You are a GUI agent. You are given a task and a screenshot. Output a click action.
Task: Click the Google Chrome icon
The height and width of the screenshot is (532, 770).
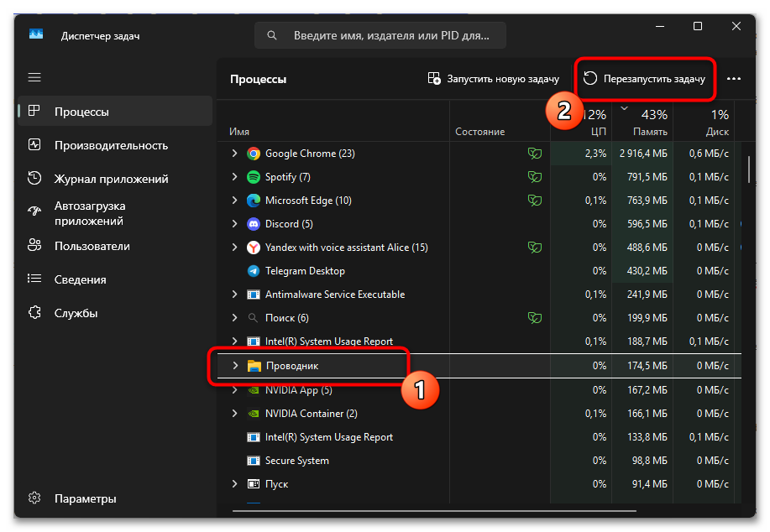pyautogui.click(x=254, y=154)
